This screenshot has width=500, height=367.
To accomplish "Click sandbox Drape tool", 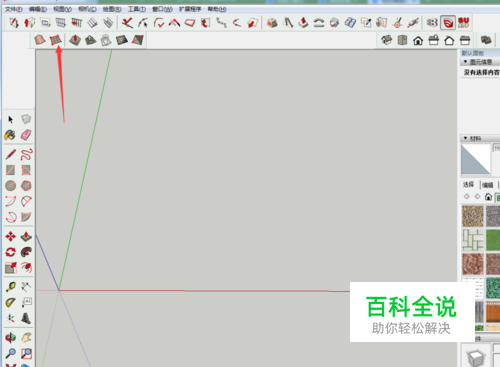I will tap(106, 40).
